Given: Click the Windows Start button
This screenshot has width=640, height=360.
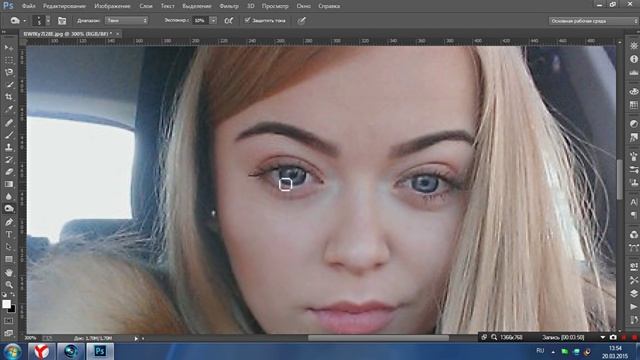Looking at the screenshot, I should tap(12, 351).
